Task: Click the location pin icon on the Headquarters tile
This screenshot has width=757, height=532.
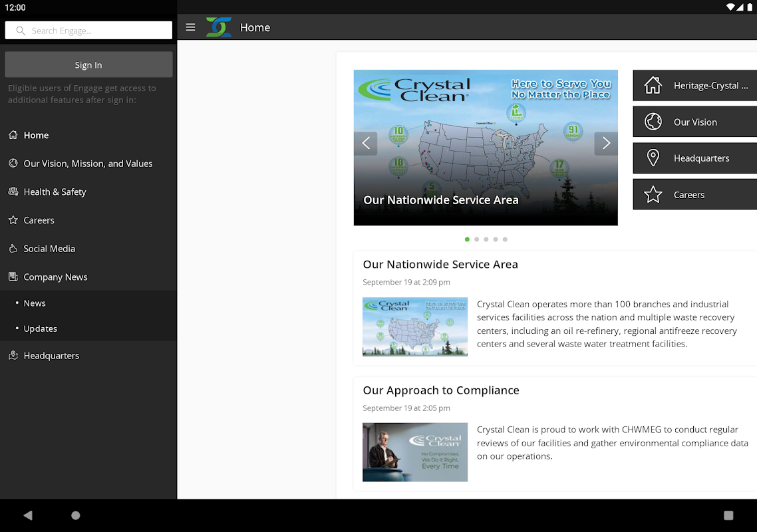Action: [653, 158]
